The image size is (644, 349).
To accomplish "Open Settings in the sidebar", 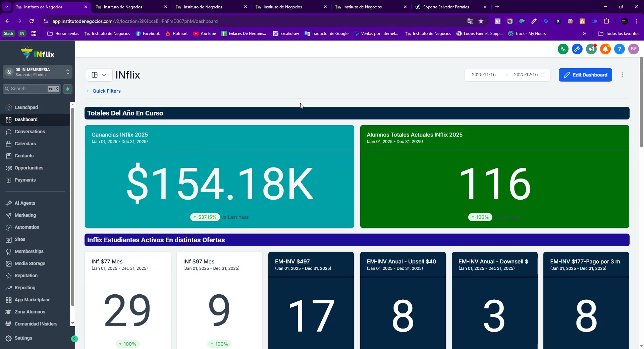I will [x=35, y=338].
